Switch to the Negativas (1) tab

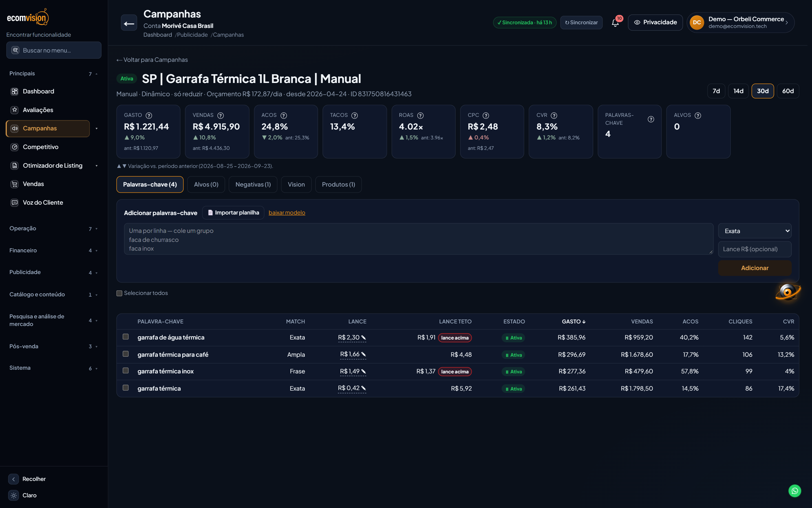[x=253, y=185]
